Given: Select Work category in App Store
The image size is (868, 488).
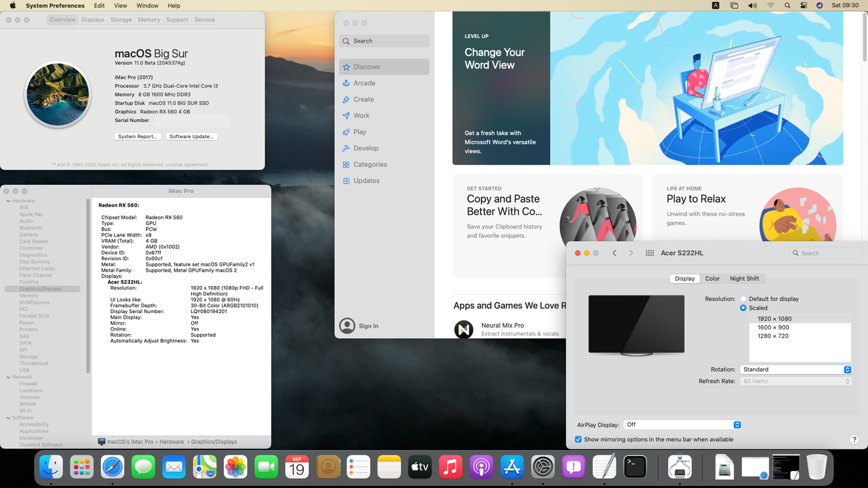Looking at the screenshot, I should [384, 115].
